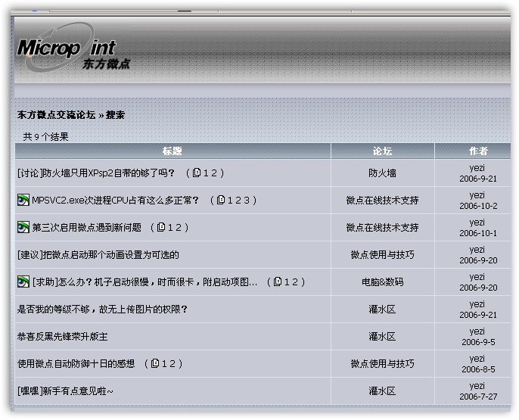Screen dimensions: 519x420
Task: Click 东方微点交流论坛 breadcrumb link
Action: point(56,115)
